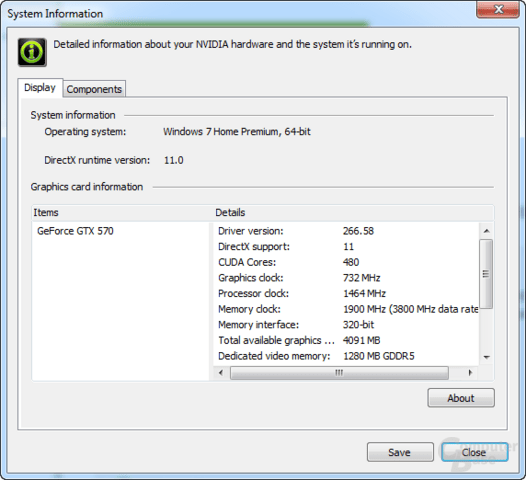Click the value 266.58
The height and width of the screenshot is (480, 526).
pyautogui.click(x=358, y=231)
